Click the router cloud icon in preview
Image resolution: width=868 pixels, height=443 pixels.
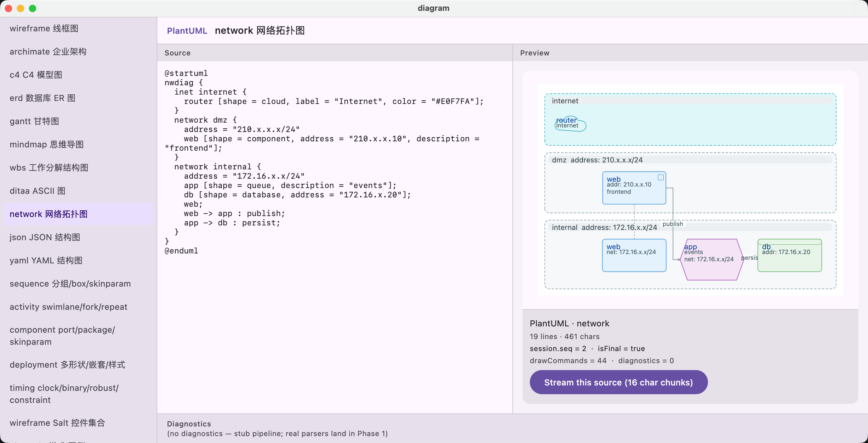point(570,124)
